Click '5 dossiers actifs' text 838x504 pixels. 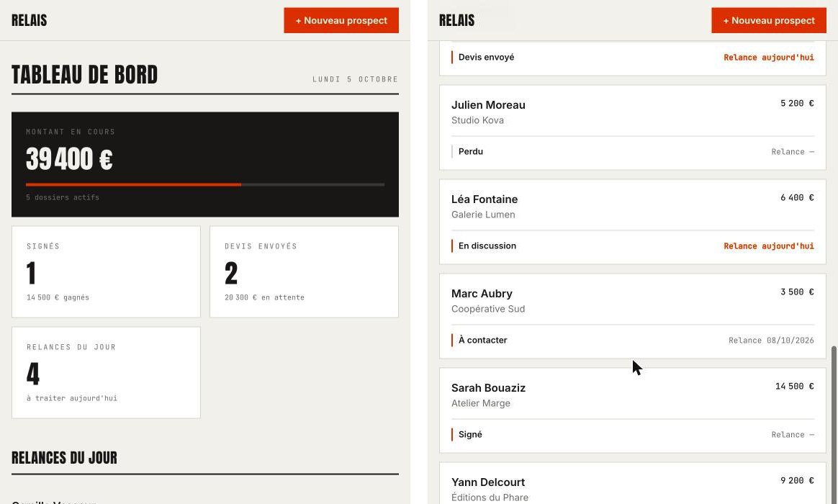(63, 197)
